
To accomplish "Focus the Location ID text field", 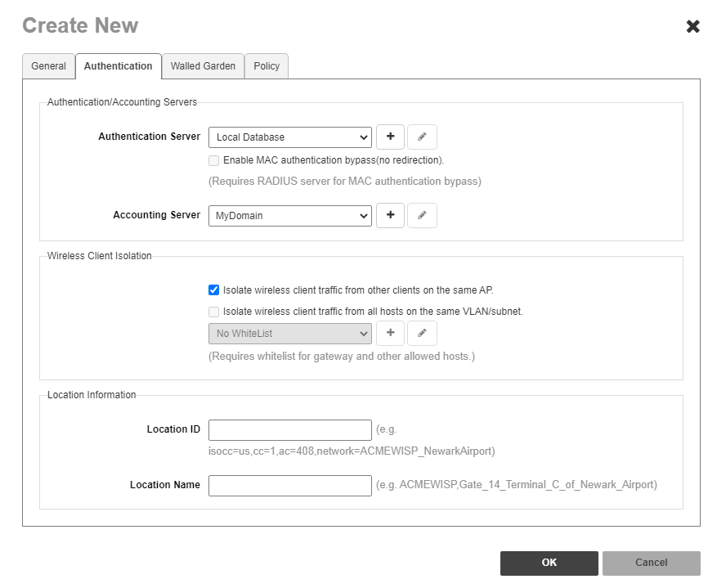I will pyautogui.click(x=289, y=430).
